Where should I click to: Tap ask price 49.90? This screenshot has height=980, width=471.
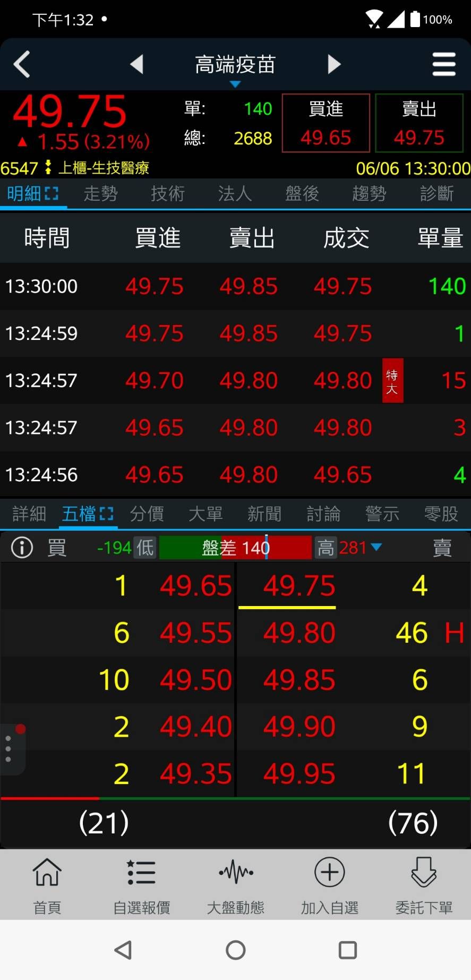[x=299, y=727]
